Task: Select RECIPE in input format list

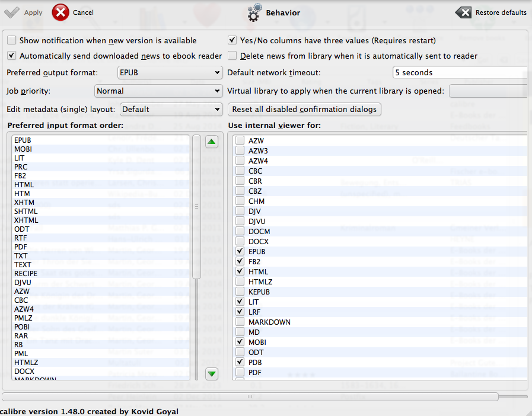Action: pos(101,274)
